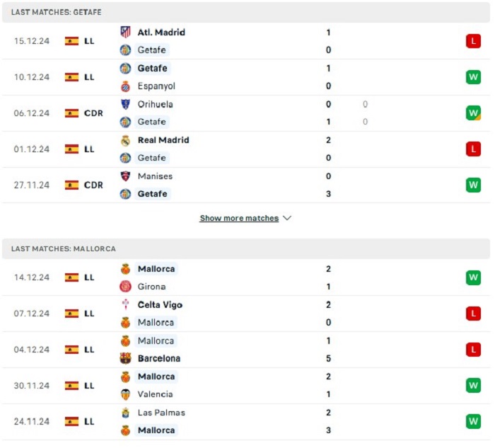Viewport: 495px width, 448px height.
Task: Click the Las Palmas crest icon
Action: pyautogui.click(x=125, y=413)
